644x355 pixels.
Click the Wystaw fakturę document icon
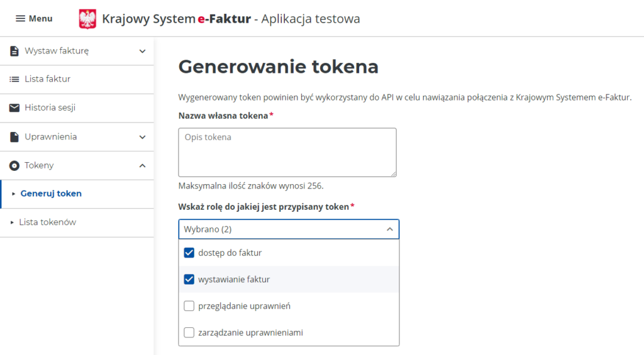click(14, 51)
